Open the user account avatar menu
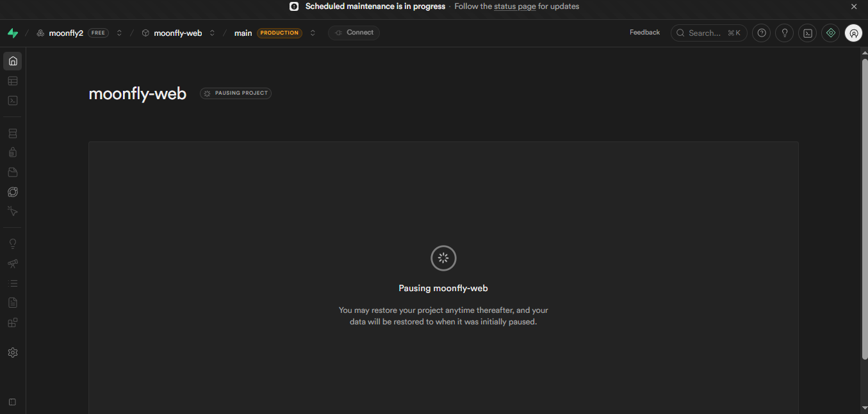The image size is (868, 414). [853, 33]
